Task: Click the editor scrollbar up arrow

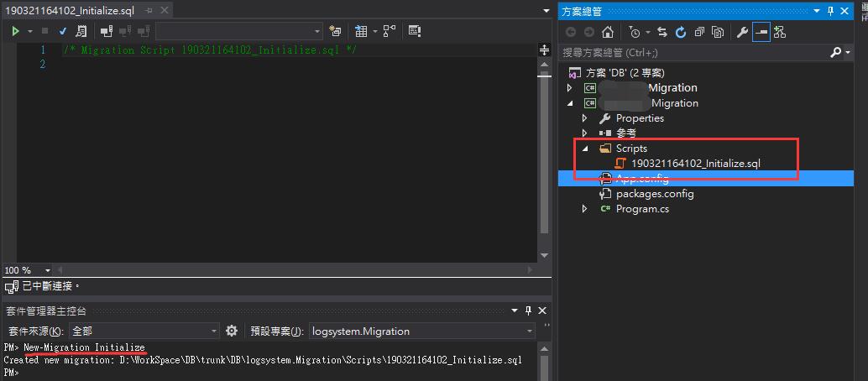Action: [545, 65]
